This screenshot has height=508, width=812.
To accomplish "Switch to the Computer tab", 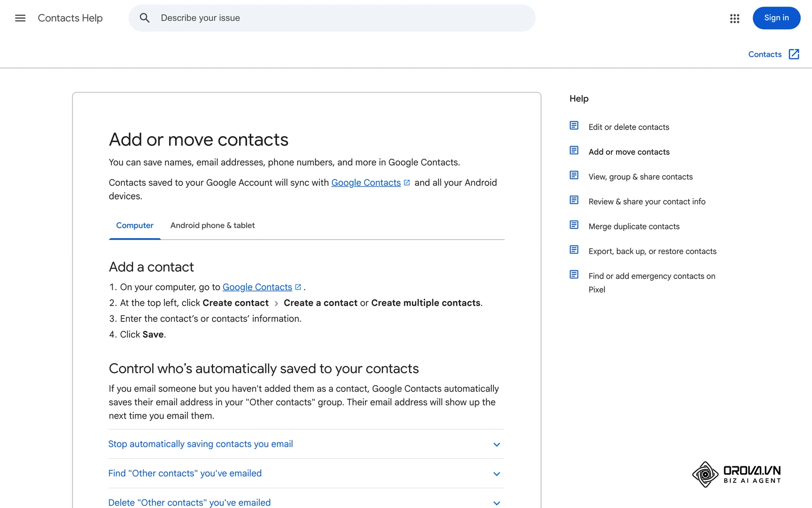I will point(134,226).
